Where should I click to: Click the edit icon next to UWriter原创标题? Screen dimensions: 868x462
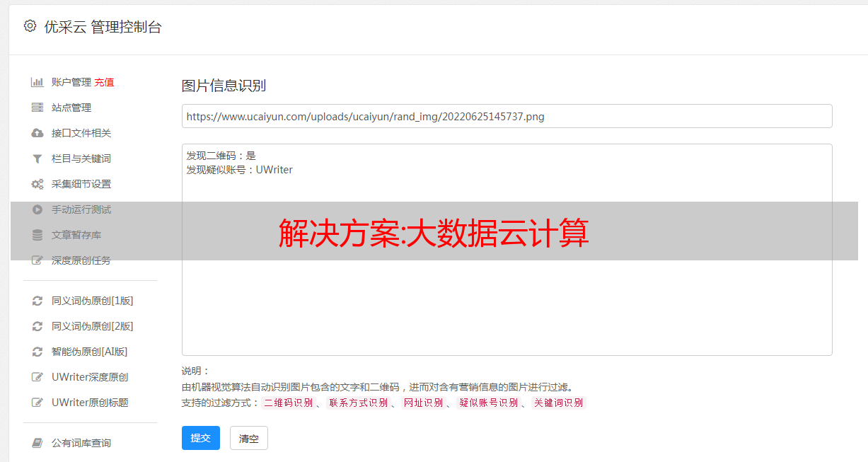37,403
